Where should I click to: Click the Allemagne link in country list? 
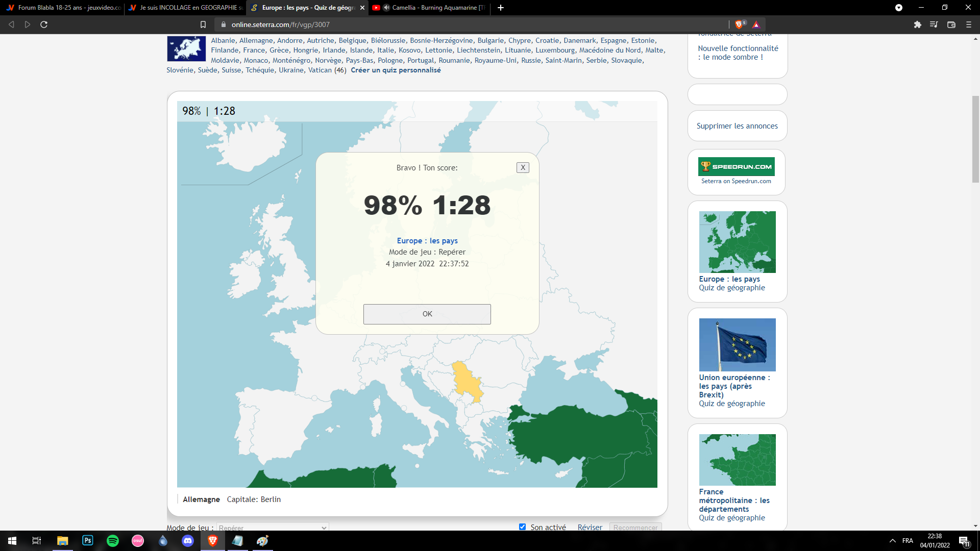[x=256, y=40]
